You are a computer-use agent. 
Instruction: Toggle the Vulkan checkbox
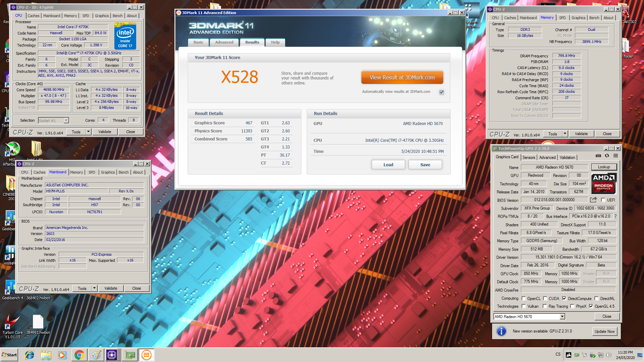click(x=524, y=306)
